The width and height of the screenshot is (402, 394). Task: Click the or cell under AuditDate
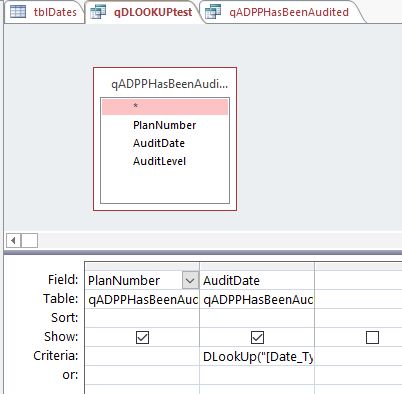(x=257, y=375)
